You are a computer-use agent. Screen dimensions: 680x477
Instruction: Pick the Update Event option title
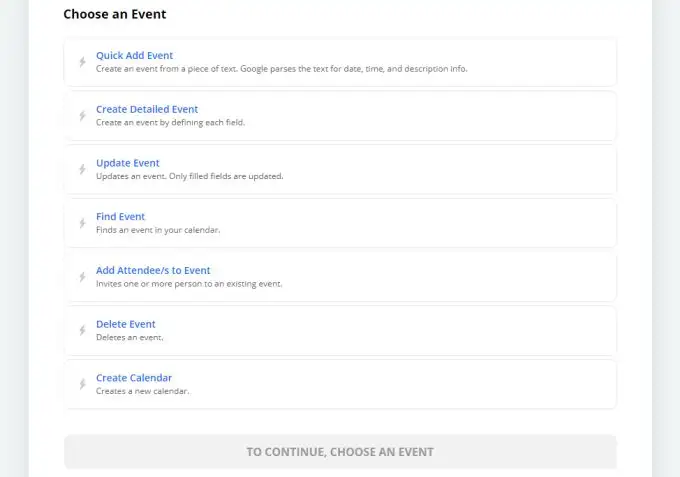coord(128,163)
